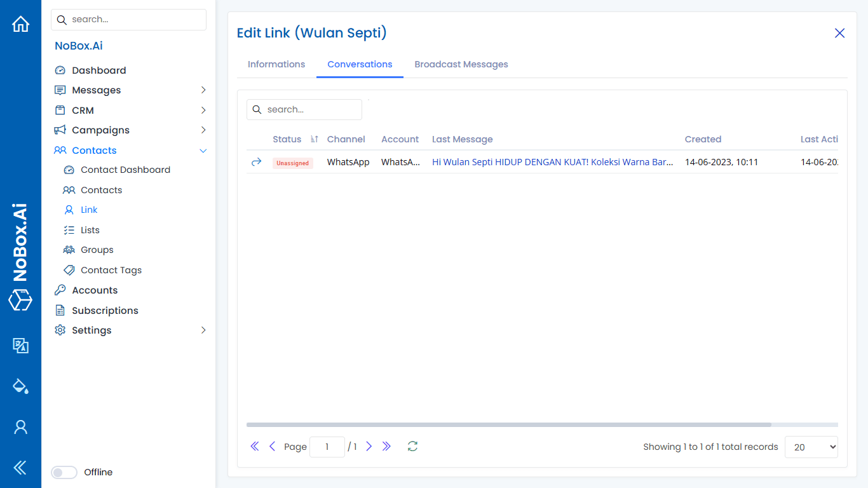Click the NoBox.Ai hexagon logo icon

(x=20, y=301)
